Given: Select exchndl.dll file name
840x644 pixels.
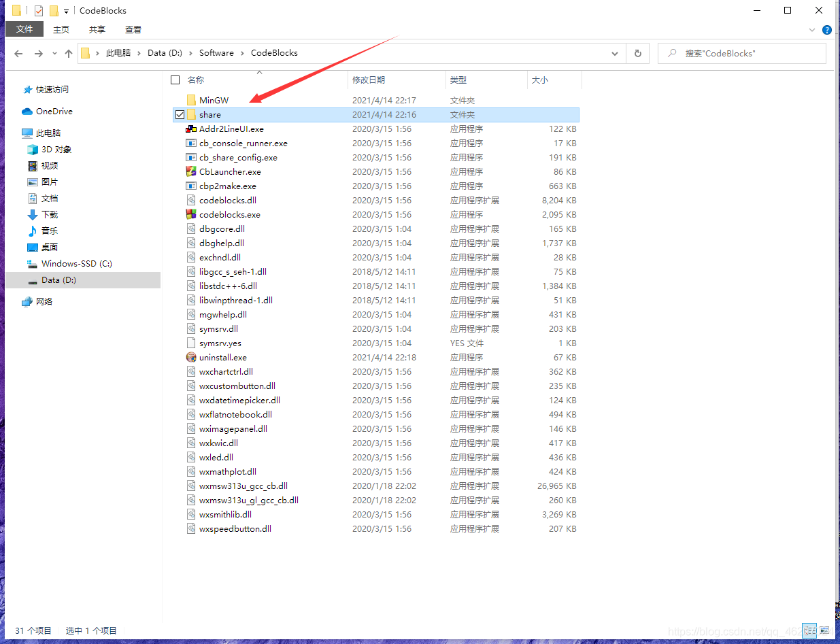Looking at the screenshot, I should [220, 258].
